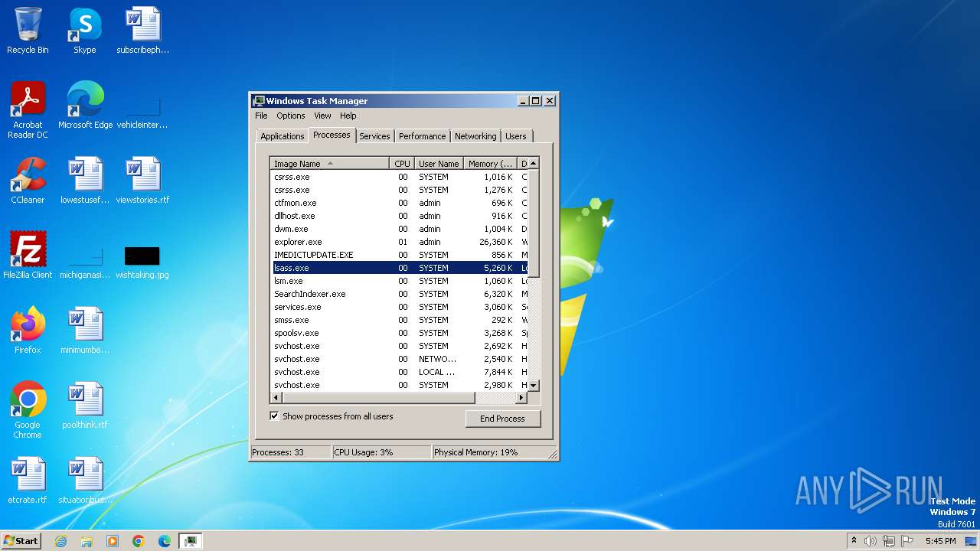Launch the Google Chrome desktop shortcut
Image resolution: width=980 pixels, height=551 pixels.
(x=28, y=410)
